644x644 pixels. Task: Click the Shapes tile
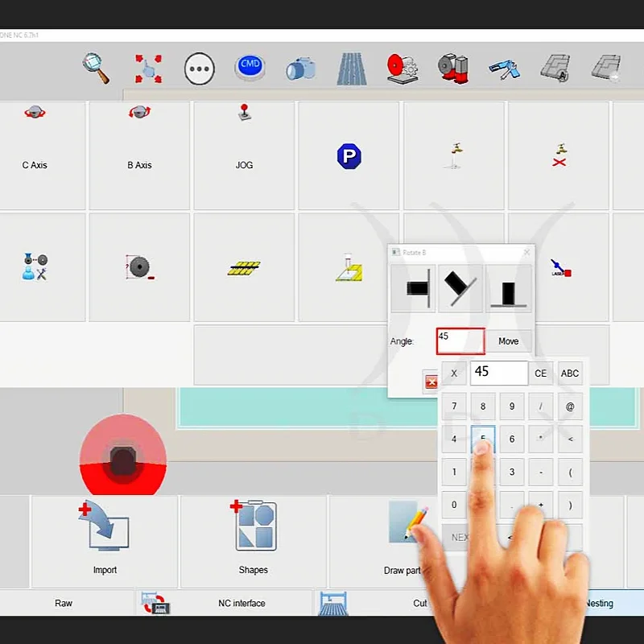(254, 541)
